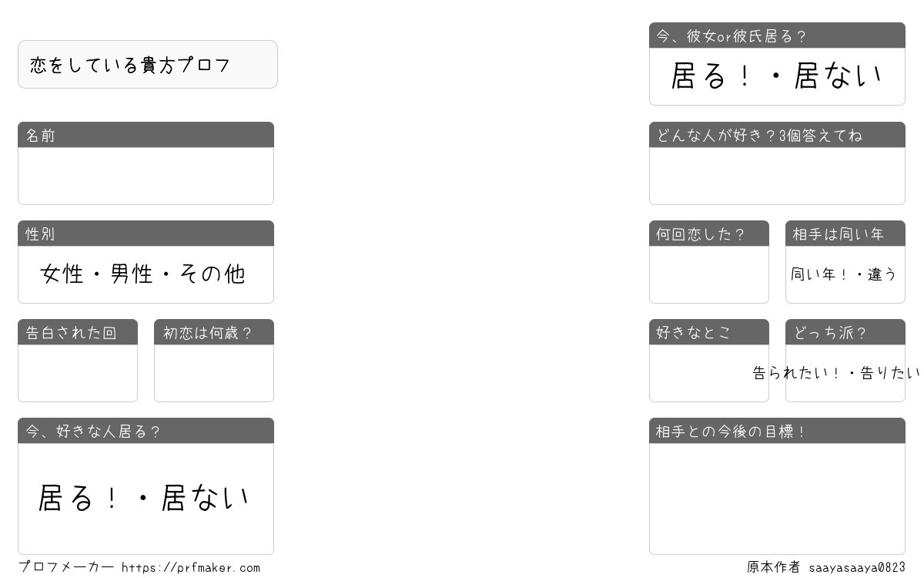This screenshot has height=578, width=924.
Task: Click the 名前 header bar
Action: pyautogui.click(x=146, y=135)
